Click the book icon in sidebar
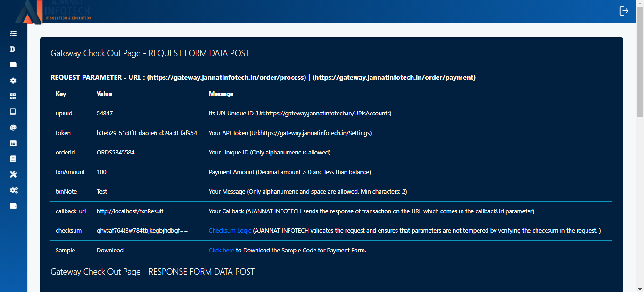This screenshot has width=644, height=292. (x=13, y=159)
